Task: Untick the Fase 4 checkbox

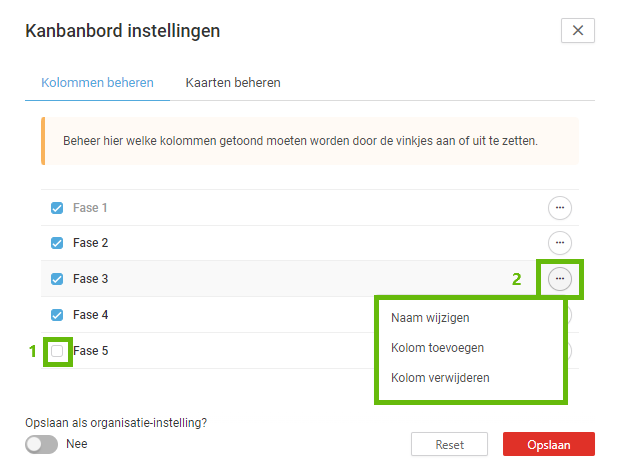Action: pyautogui.click(x=57, y=315)
